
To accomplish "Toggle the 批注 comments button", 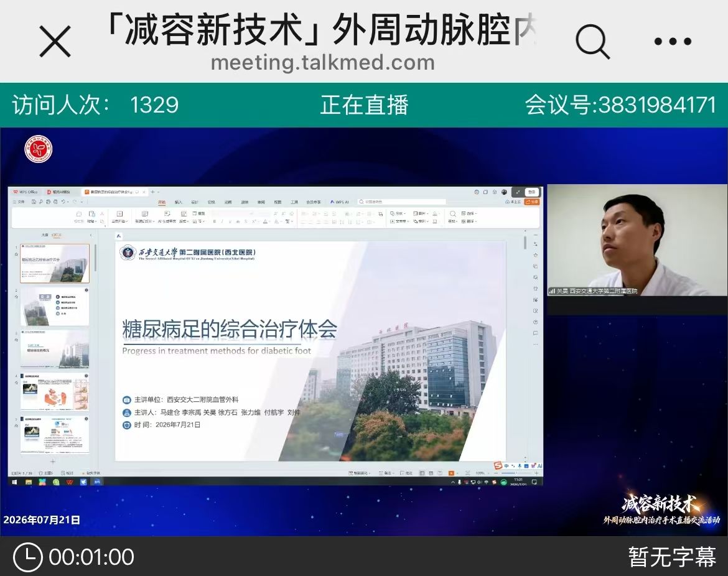I will 406,473.
